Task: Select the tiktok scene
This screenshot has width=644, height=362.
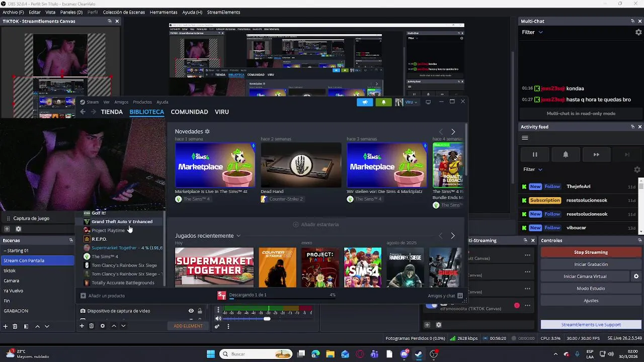Action: [x=37, y=270]
